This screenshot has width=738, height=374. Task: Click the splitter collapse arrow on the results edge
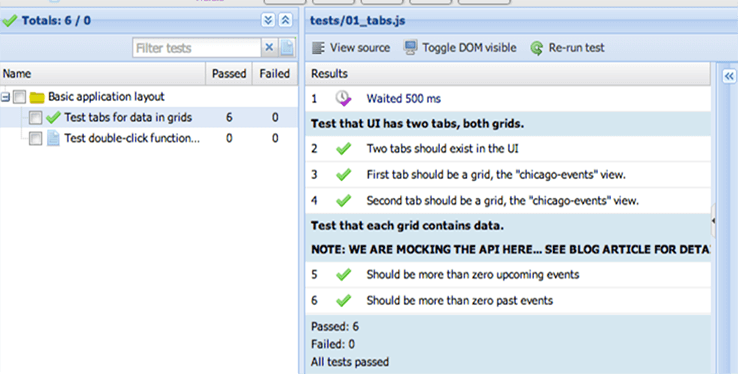pos(714,220)
